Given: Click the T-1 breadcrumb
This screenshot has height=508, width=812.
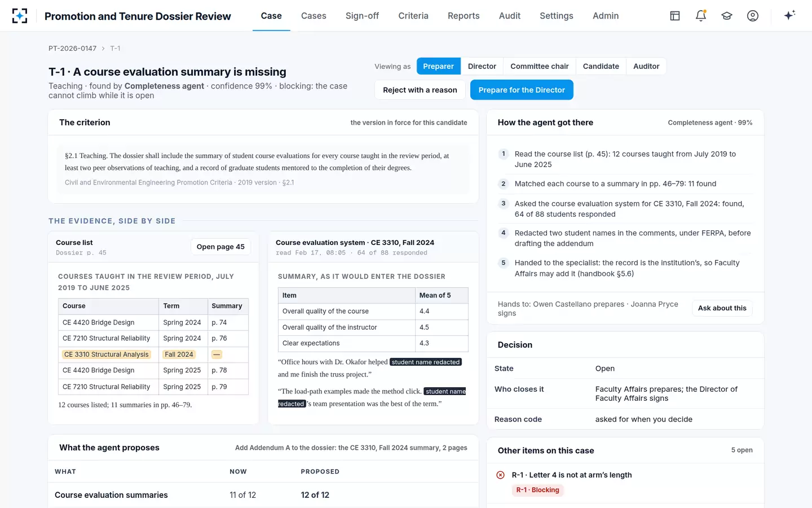Looking at the screenshot, I should [x=115, y=49].
